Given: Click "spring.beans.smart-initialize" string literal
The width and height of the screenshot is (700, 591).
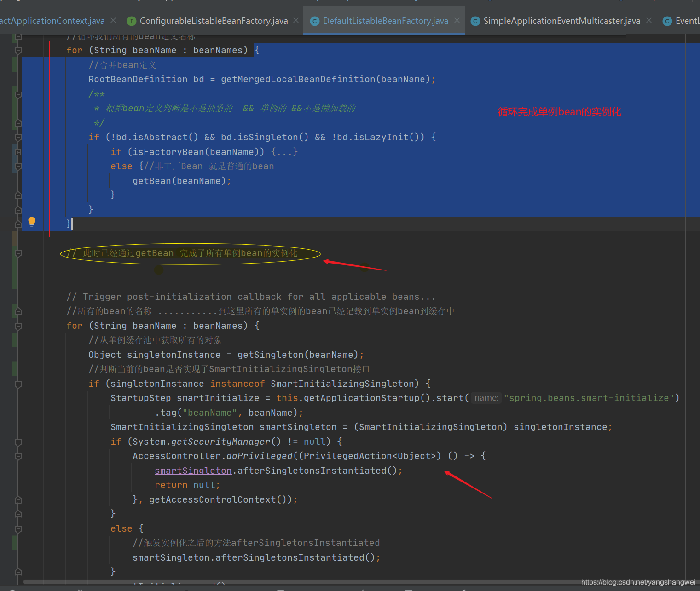Looking at the screenshot, I should 589,398.
